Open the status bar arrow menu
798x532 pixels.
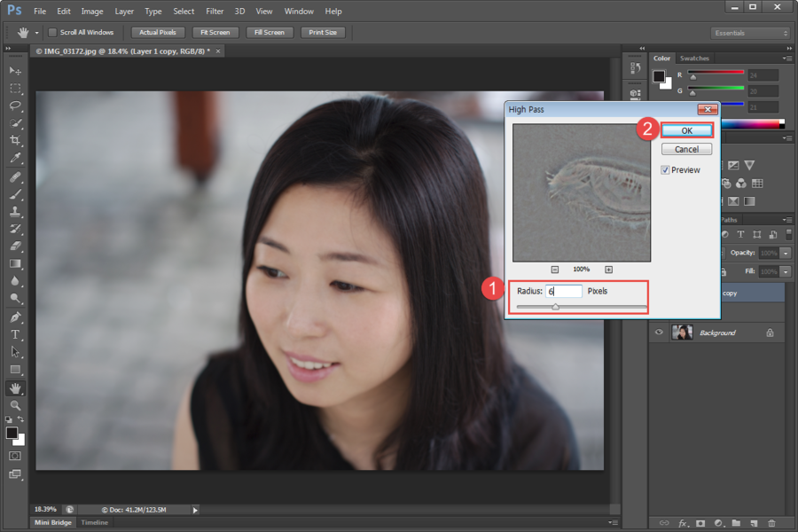(x=195, y=510)
